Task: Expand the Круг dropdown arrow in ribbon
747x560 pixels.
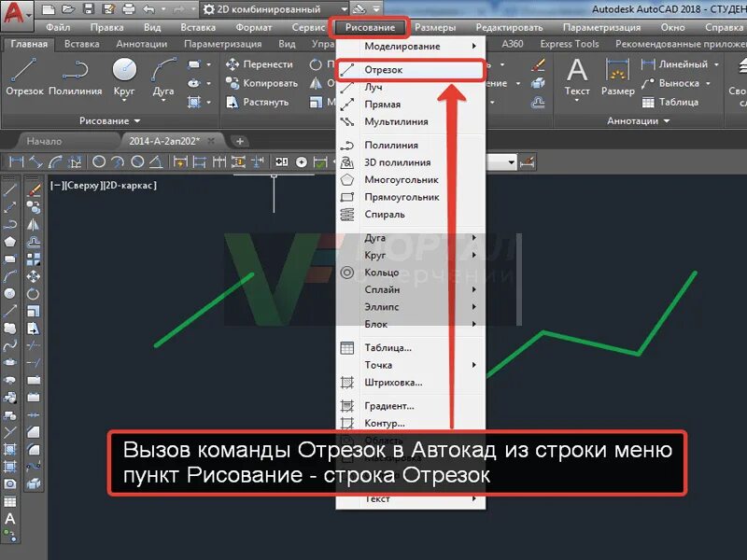Action: coord(124,101)
